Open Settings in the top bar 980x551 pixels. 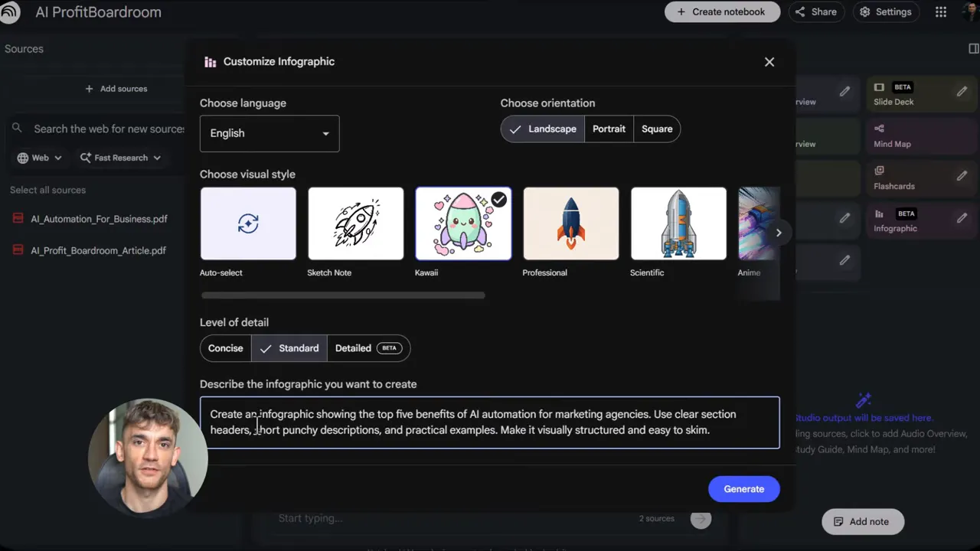click(886, 11)
